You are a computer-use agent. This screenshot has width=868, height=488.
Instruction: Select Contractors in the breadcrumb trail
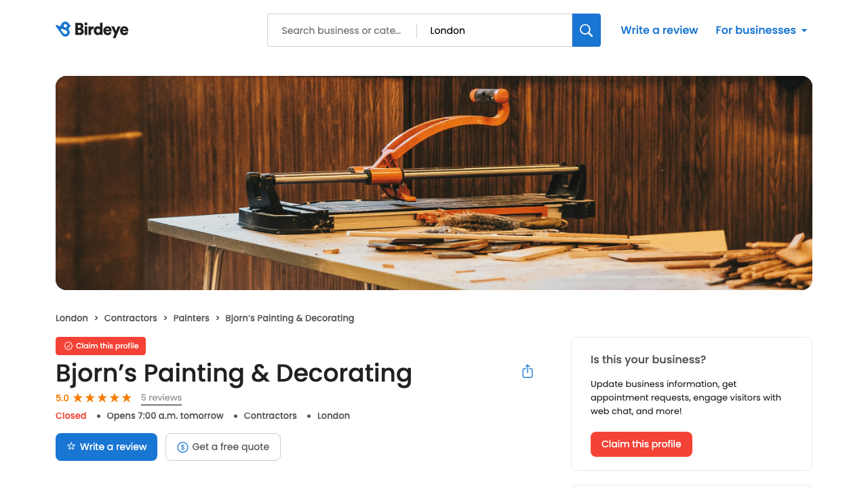[130, 318]
